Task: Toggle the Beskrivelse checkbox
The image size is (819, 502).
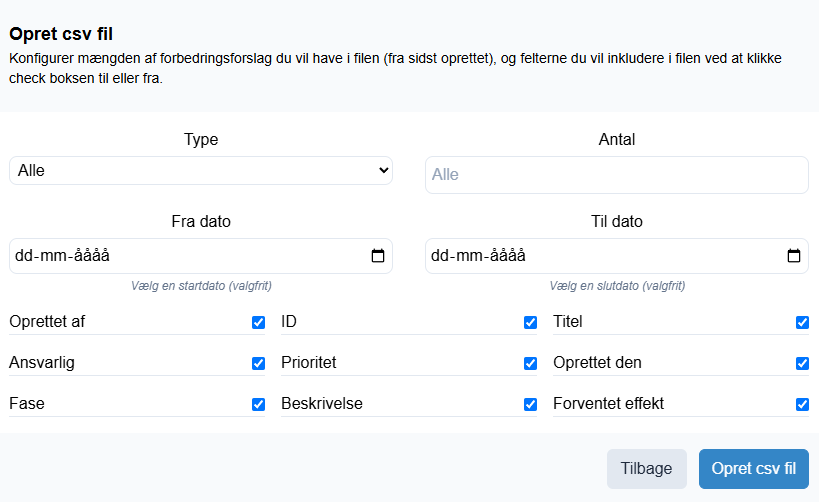Action: [530, 404]
